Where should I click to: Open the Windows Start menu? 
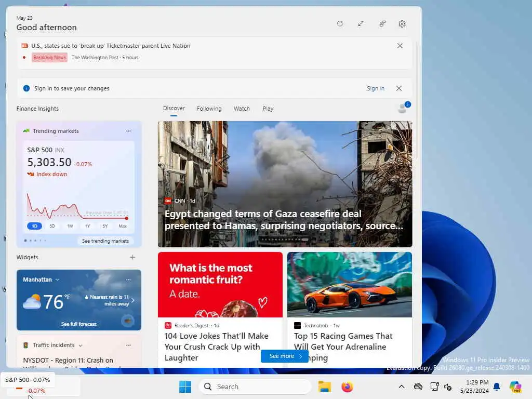pos(185,387)
